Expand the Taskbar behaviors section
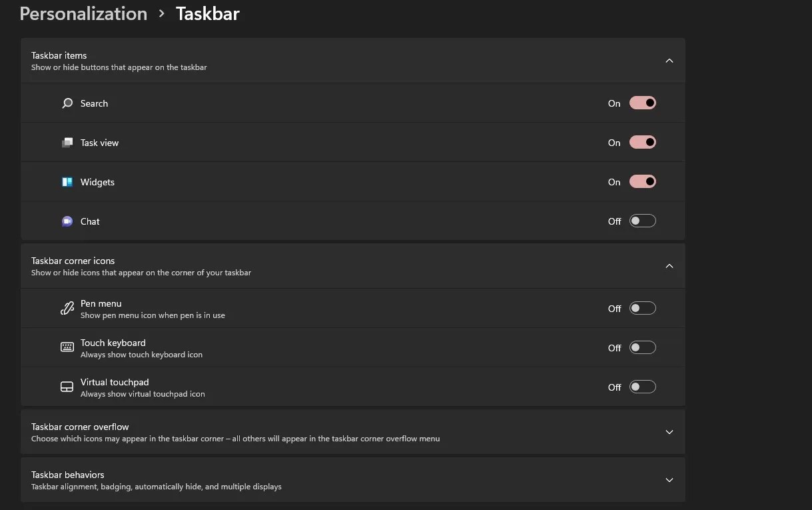The image size is (812, 510). tap(669, 479)
